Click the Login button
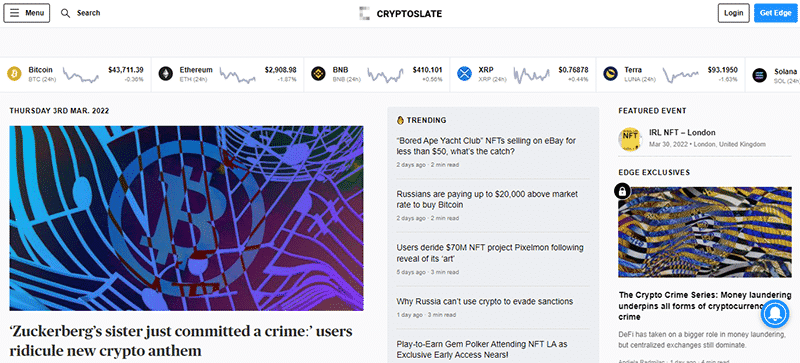The image size is (800, 363). pos(733,13)
